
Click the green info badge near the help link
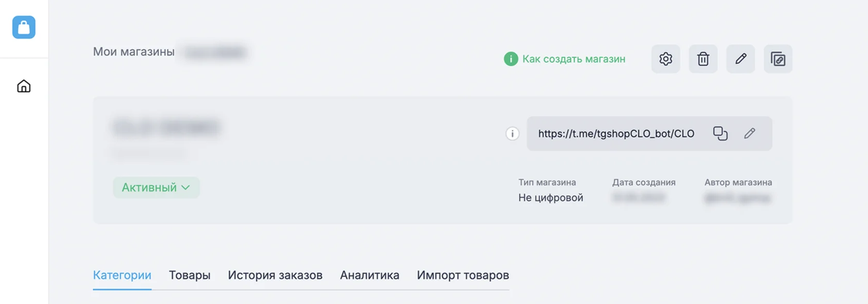510,59
